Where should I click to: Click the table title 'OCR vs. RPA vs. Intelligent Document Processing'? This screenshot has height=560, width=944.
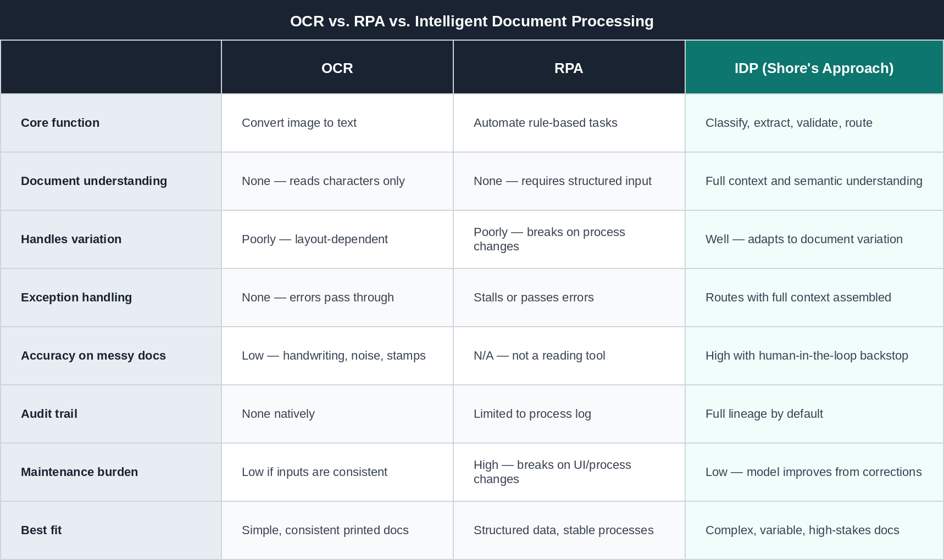coord(471,21)
